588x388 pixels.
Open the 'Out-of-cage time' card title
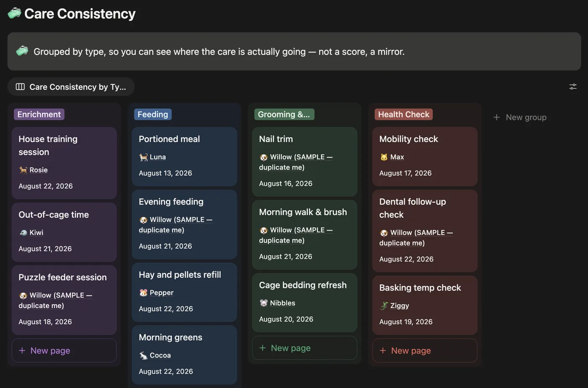(x=54, y=215)
